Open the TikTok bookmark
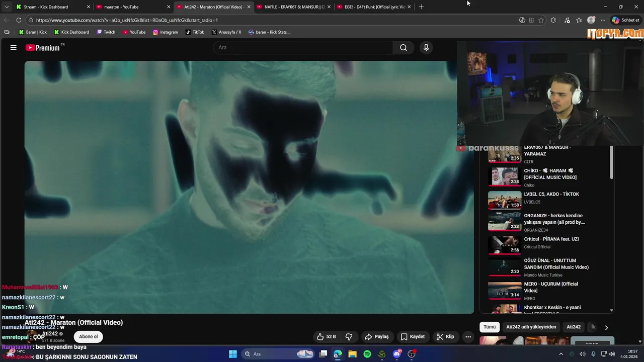 [195, 32]
